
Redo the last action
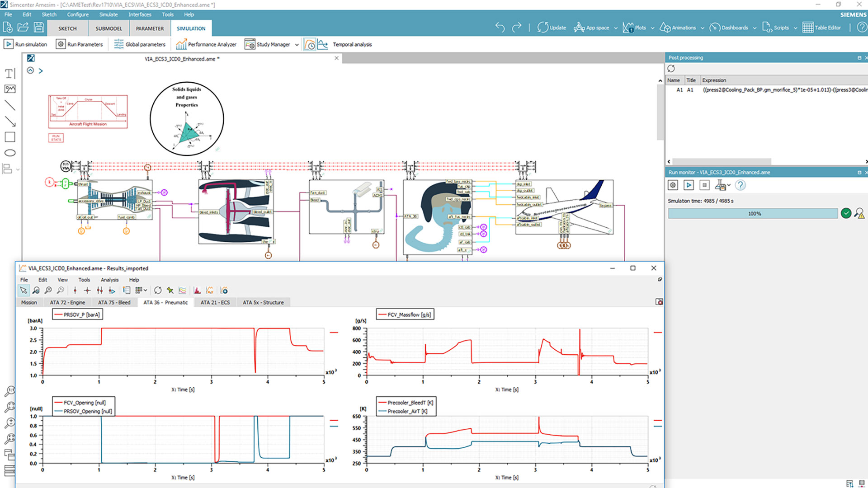point(517,28)
